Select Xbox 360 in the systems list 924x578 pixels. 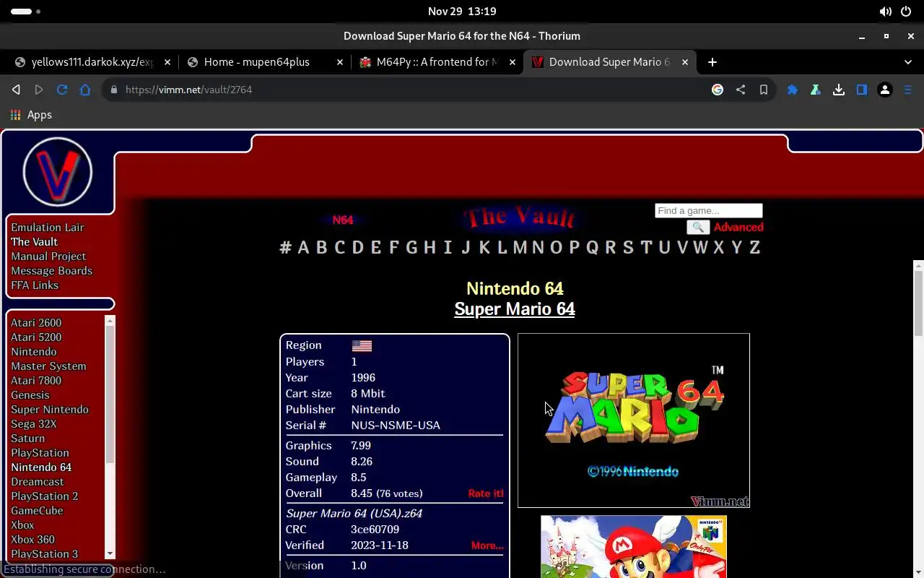click(32, 540)
